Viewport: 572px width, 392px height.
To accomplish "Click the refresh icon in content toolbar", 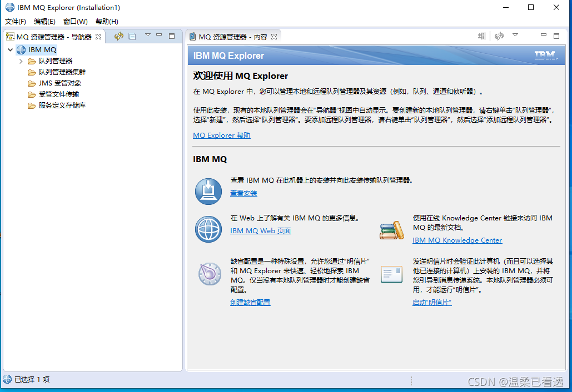I will point(499,36).
